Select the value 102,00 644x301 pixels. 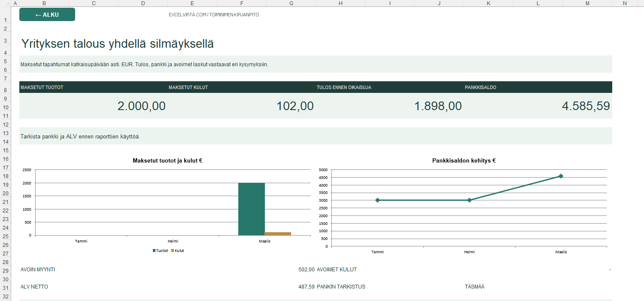point(295,106)
